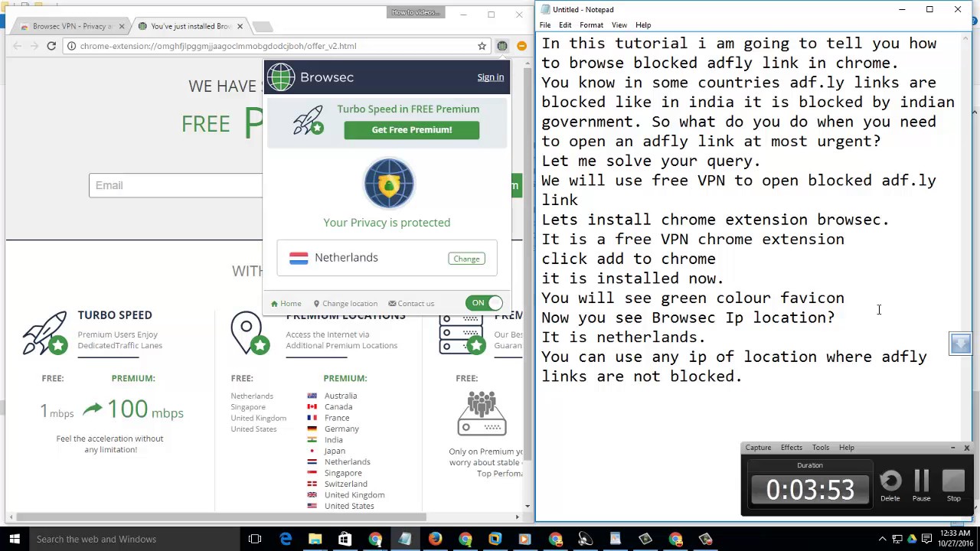Open the Windows Store from taskbar
This screenshot has width=980, height=551.
(345, 539)
